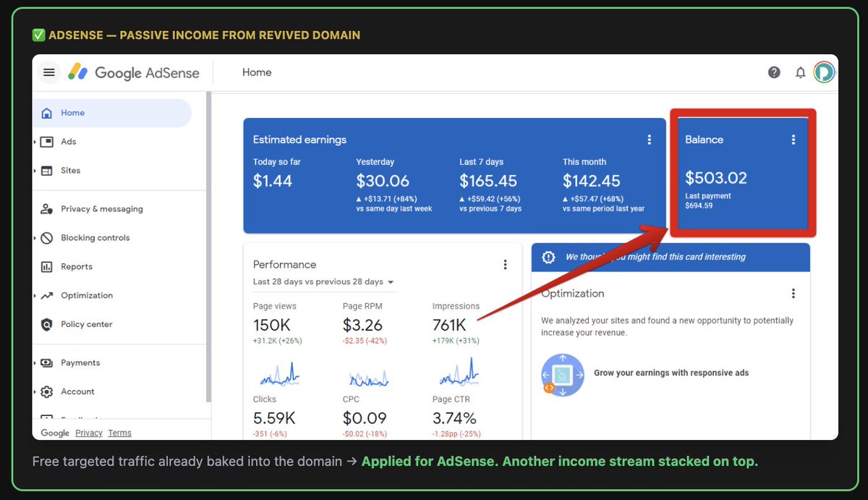Open the hamburger main menu

49,72
